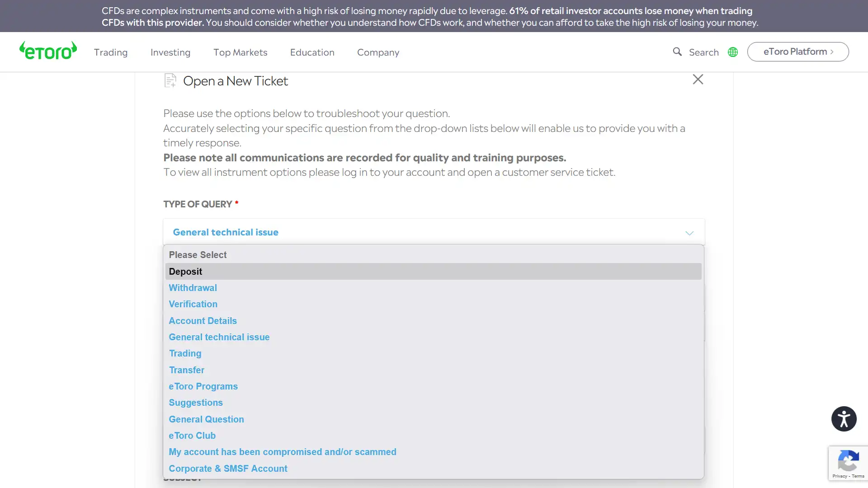The height and width of the screenshot is (488, 868).
Task: Choose the eToro Programs option
Action: [x=434, y=386]
